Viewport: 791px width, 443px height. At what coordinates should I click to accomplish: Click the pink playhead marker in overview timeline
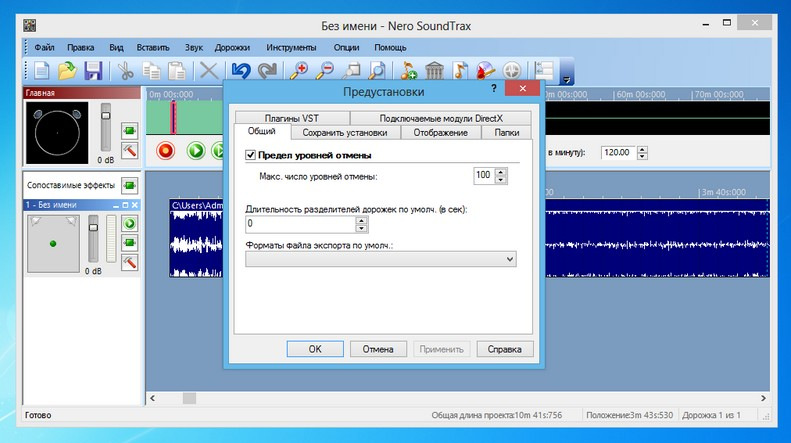(173, 117)
